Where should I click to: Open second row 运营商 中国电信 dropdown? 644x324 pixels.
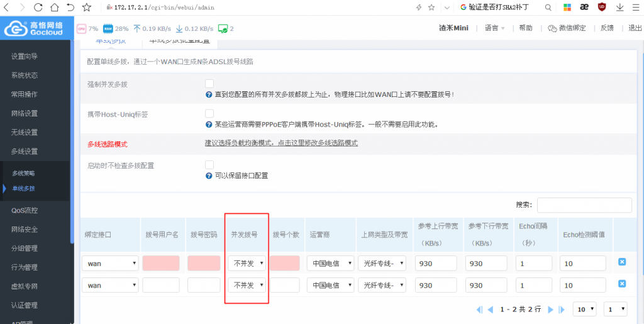(330, 285)
